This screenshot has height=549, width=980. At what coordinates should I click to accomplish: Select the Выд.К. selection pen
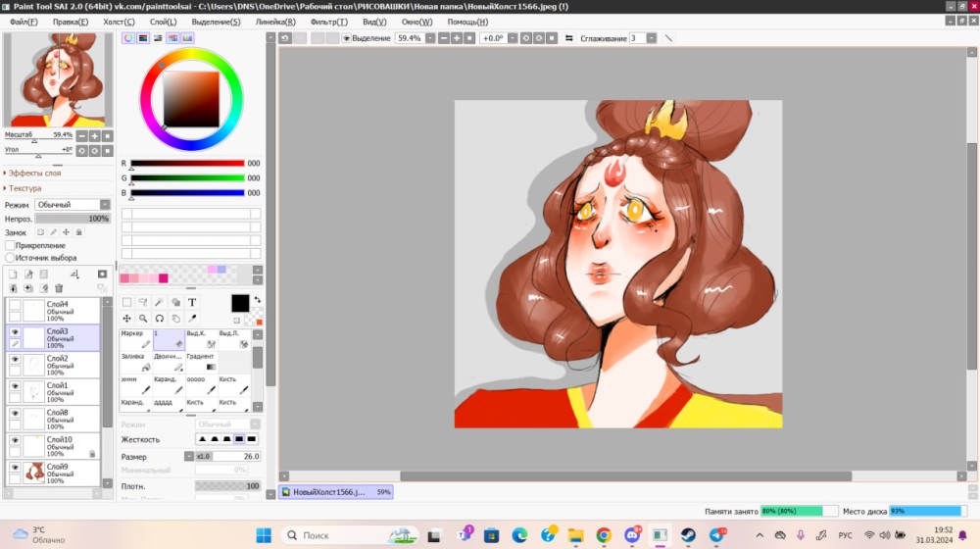pyautogui.click(x=202, y=339)
